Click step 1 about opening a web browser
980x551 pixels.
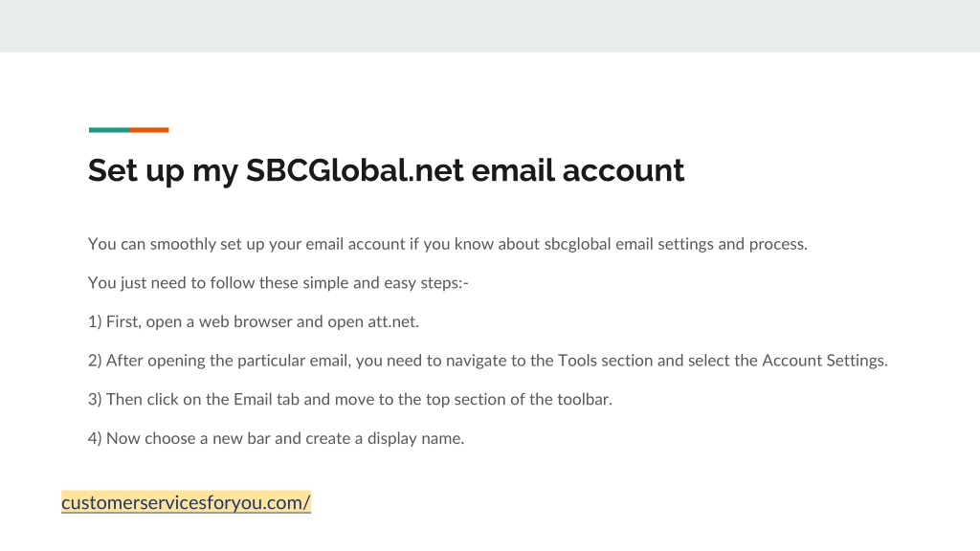253,321
